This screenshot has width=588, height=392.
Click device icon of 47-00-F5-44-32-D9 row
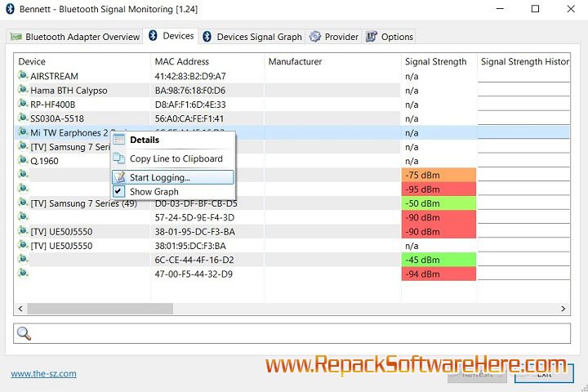[23, 273]
